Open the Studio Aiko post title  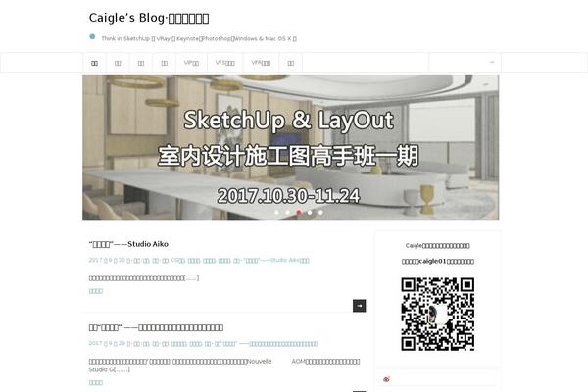(128, 244)
